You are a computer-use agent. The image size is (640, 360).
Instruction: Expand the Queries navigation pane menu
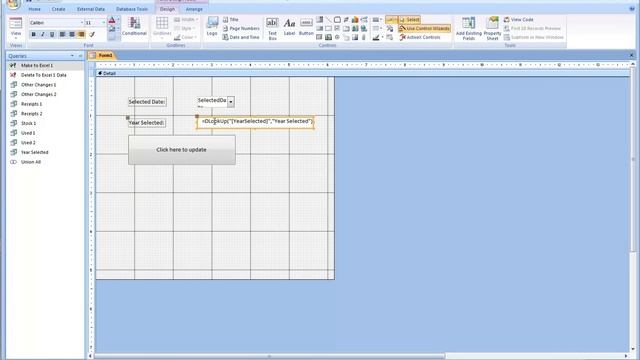tap(72, 56)
